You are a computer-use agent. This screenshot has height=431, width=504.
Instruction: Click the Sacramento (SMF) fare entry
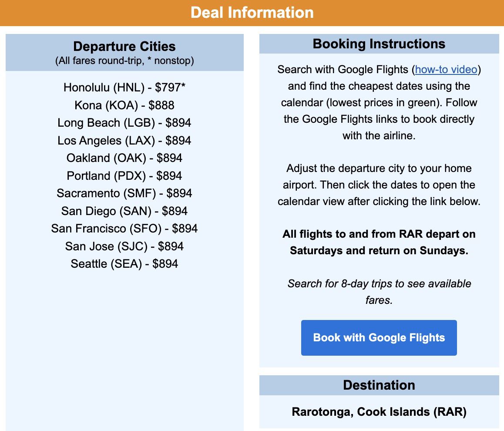(x=124, y=193)
